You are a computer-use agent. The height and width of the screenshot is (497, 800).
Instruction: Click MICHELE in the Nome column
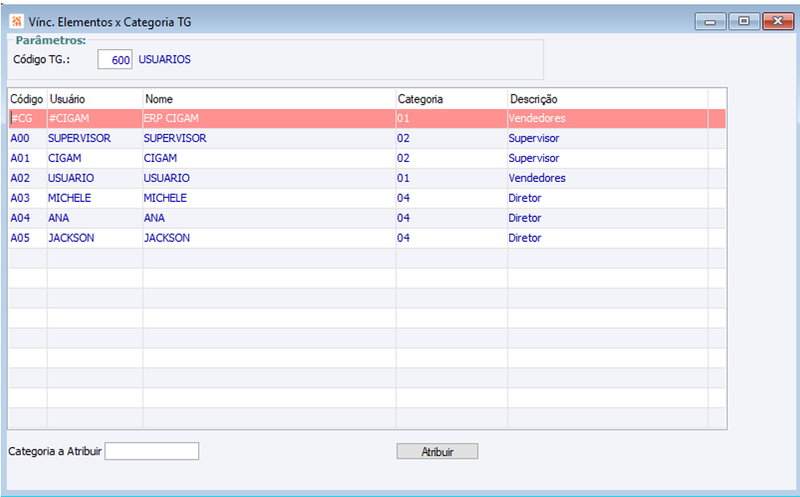(269, 198)
